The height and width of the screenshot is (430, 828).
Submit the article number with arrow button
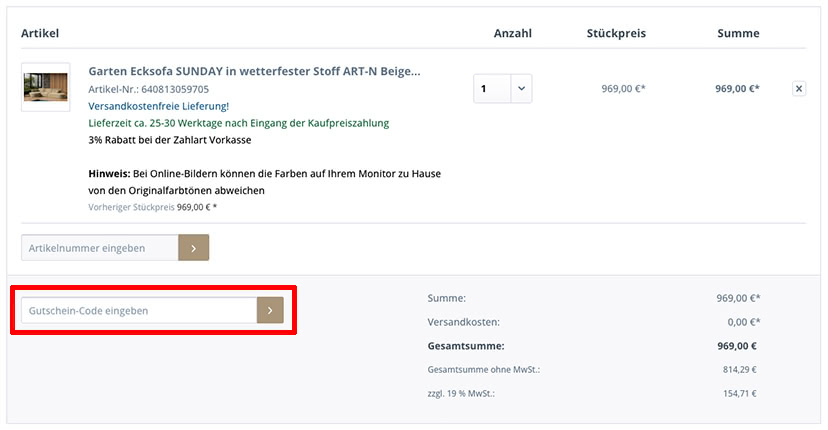pyautogui.click(x=194, y=248)
